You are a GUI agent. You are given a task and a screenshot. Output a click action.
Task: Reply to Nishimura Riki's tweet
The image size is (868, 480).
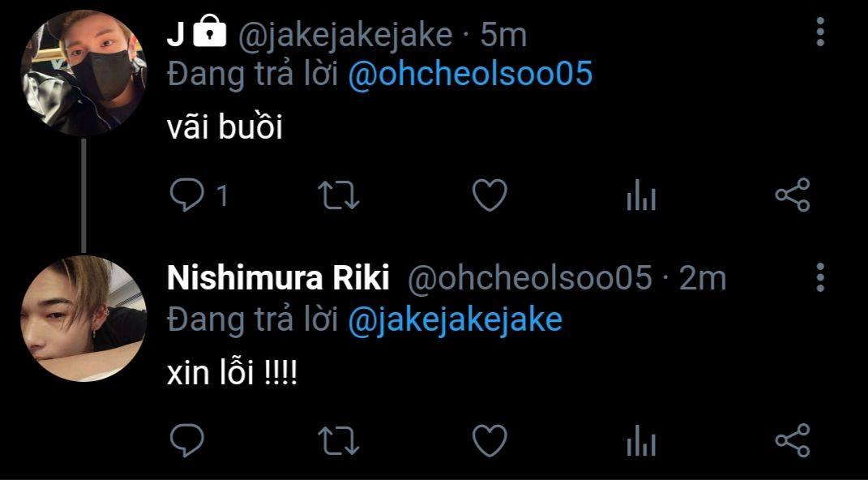186,441
